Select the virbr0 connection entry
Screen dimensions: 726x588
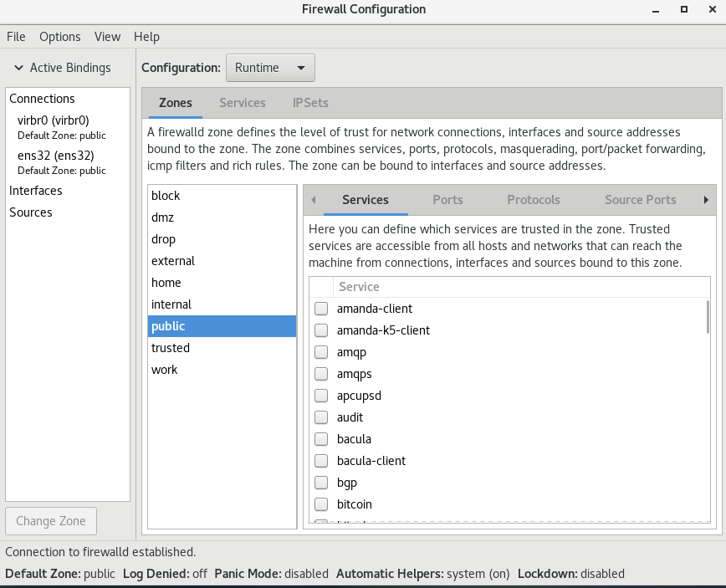[68, 127]
